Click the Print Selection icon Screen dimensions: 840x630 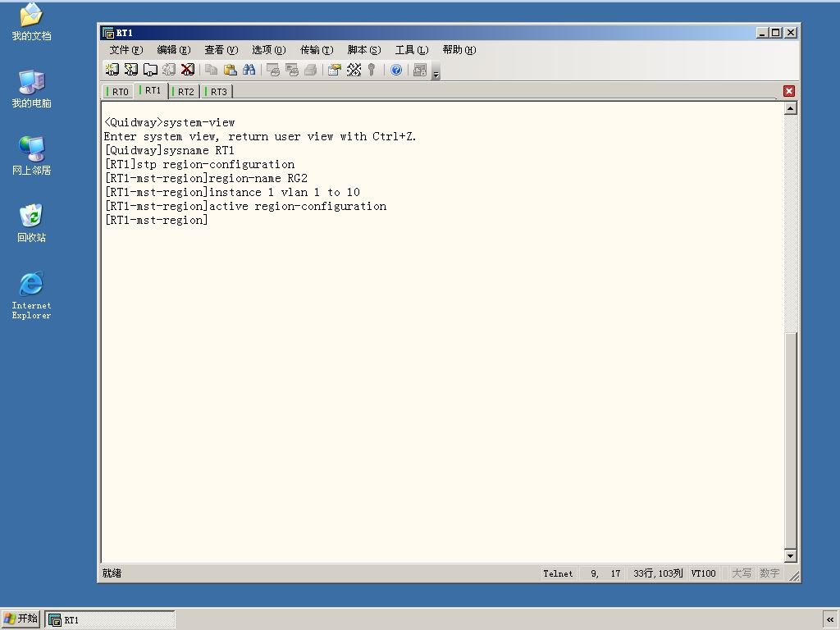[292, 70]
